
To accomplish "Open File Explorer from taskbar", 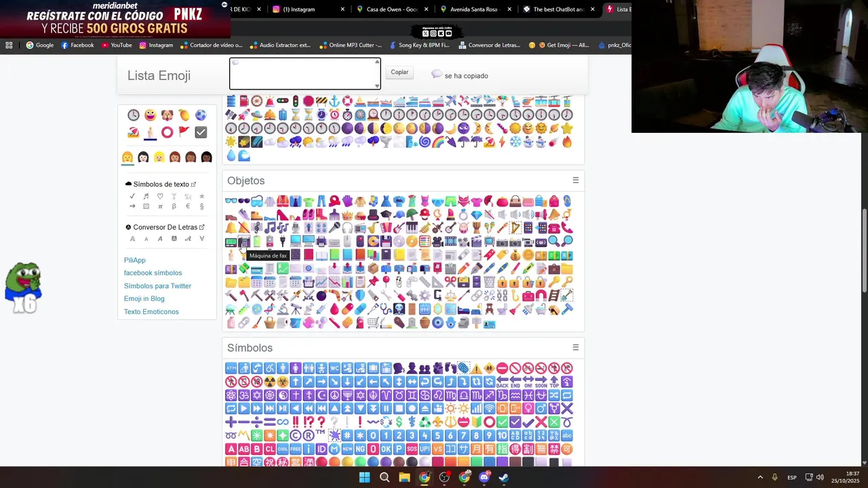I will click(404, 477).
